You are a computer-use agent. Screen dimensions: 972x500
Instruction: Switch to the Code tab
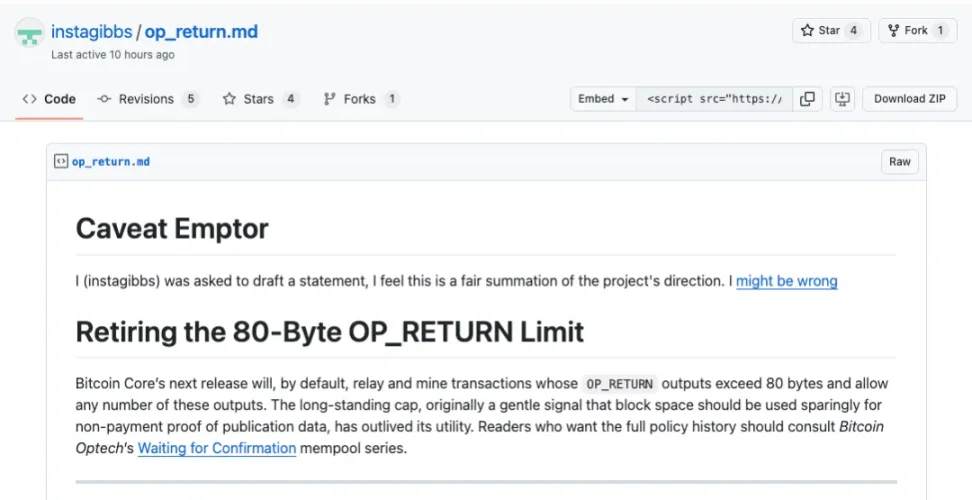49,99
